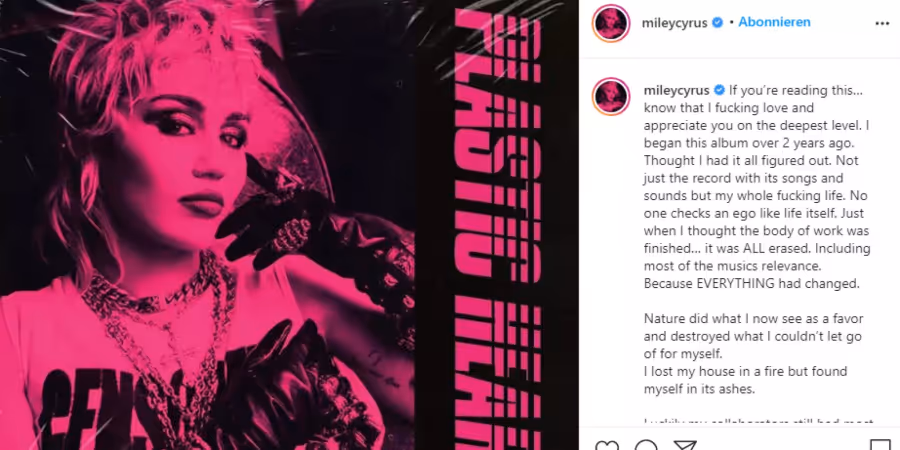Click mileycyrus profile picture in header
The width and height of the screenshot is (900, 450).
pyautogui.click(x=611, y=23)
